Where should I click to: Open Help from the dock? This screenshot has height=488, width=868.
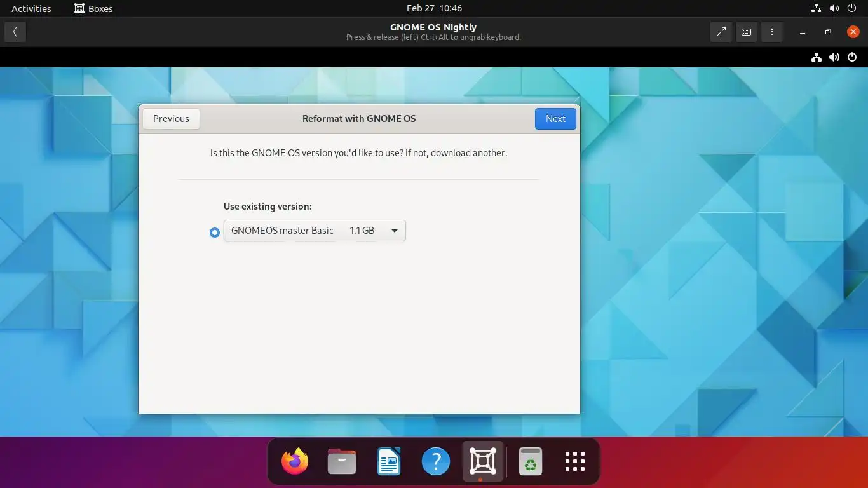(x=436, y=461)
